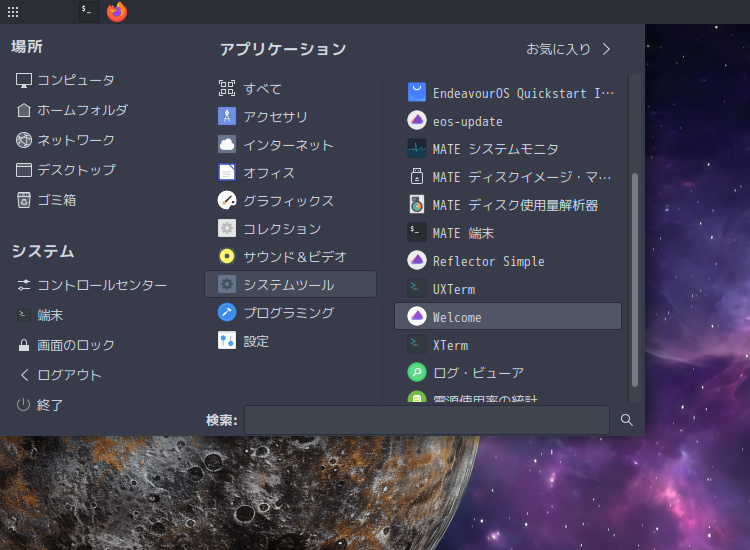Image resolution: width=750 pixels, height=550 pixels.
Task: Click the Reflector Simple app icon
Action: tap(417, 261)
